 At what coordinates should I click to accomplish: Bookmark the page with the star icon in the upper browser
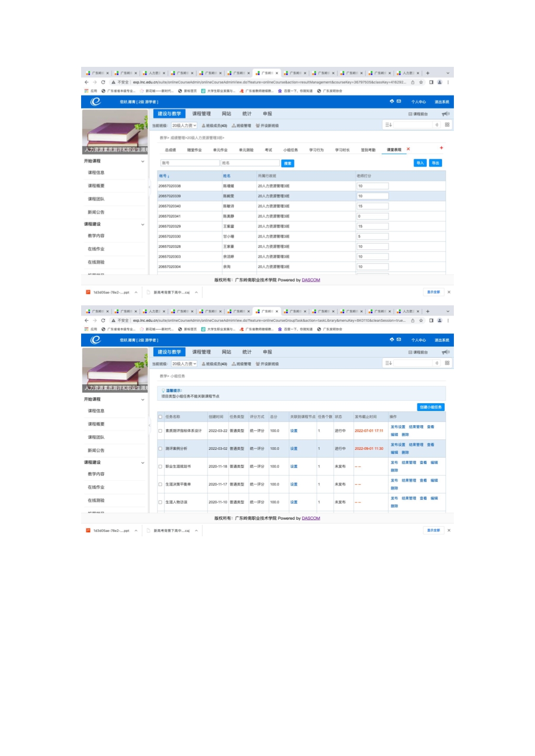421,82
